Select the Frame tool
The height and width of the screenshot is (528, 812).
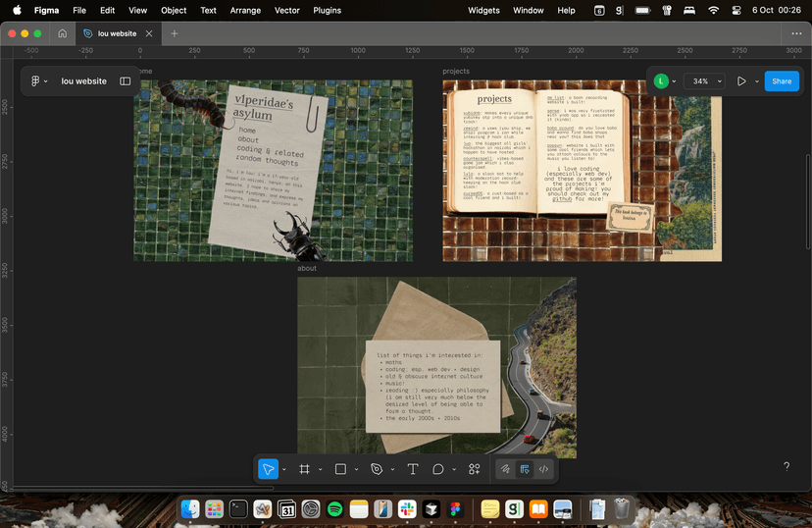point(305,469)
